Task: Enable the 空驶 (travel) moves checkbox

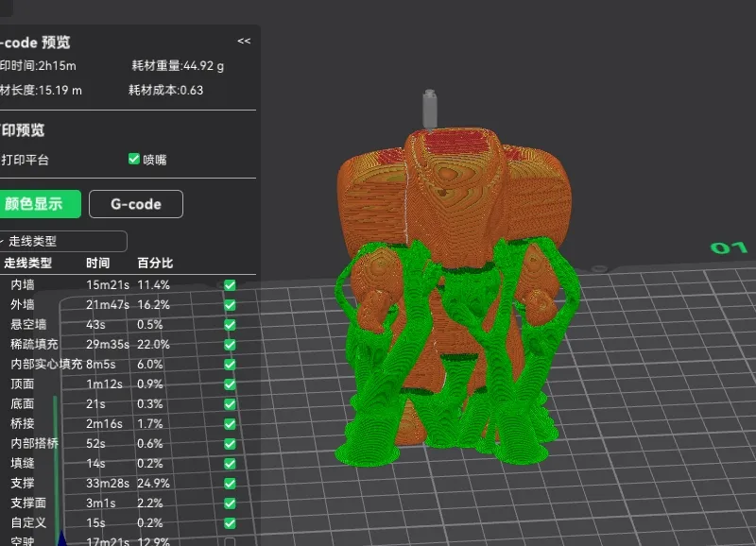Action: coord(230,541)
